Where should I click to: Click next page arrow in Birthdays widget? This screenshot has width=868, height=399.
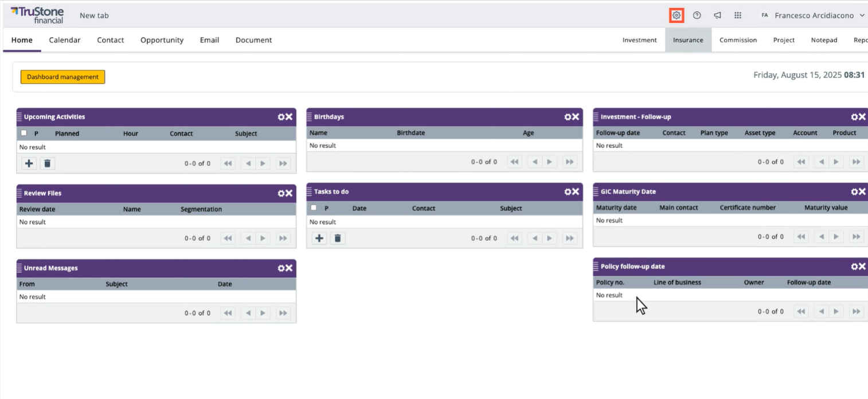[x=549, y=162]
